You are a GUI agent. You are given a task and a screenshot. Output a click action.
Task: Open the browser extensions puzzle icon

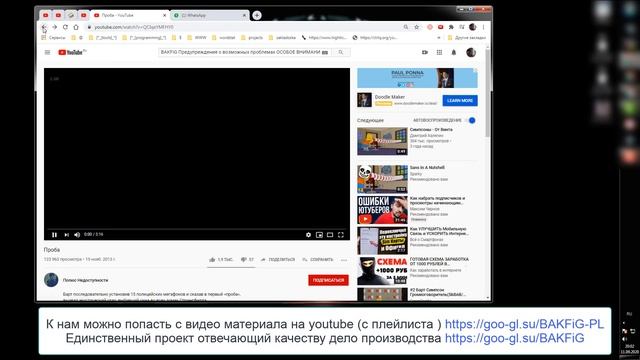pos(451,27)
